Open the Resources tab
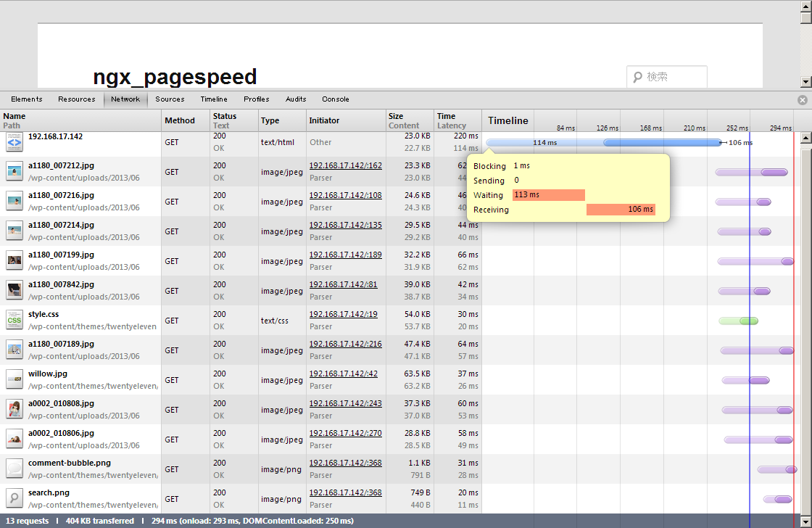 pyautogui.click(x=77, y=99)
